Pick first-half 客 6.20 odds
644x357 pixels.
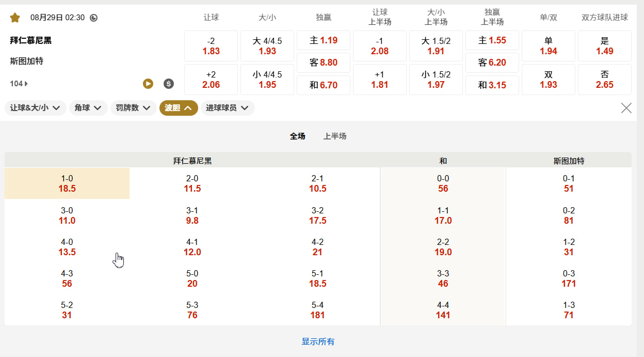492,63
